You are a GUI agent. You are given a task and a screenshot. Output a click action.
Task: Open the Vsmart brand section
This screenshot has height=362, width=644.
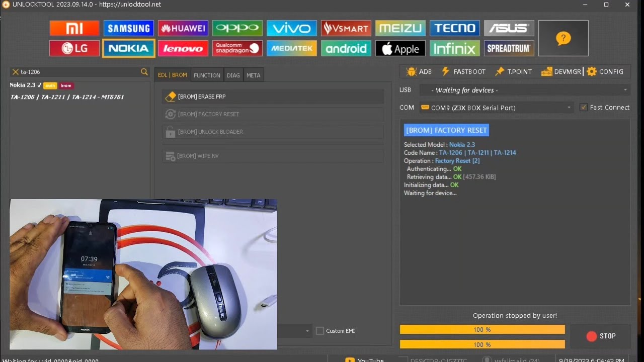(x=346, y=28)
